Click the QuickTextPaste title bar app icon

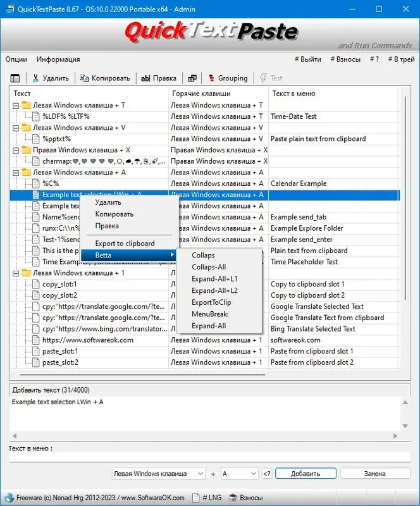tap(10, 9)
